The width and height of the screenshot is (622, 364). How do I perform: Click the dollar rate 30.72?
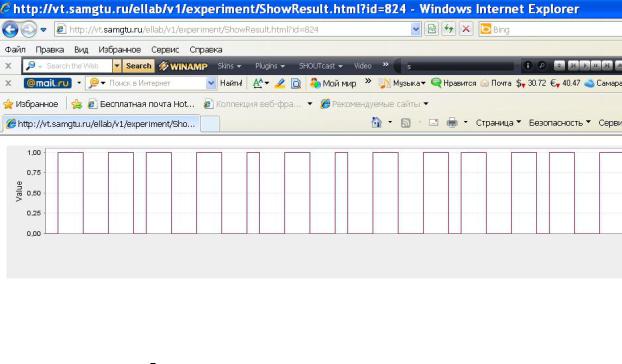pyautogui.click(x=531, y=83)
